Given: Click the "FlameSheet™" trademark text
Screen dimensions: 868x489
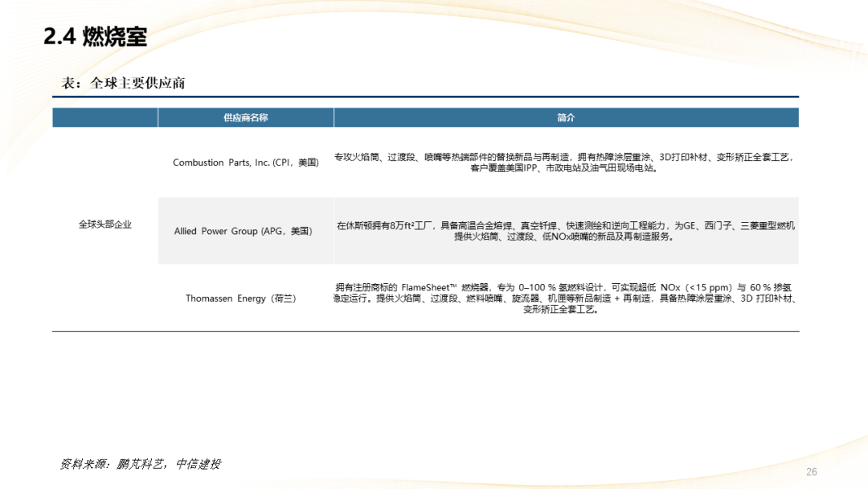Looking at the screenshot, I should click(430, 287).
